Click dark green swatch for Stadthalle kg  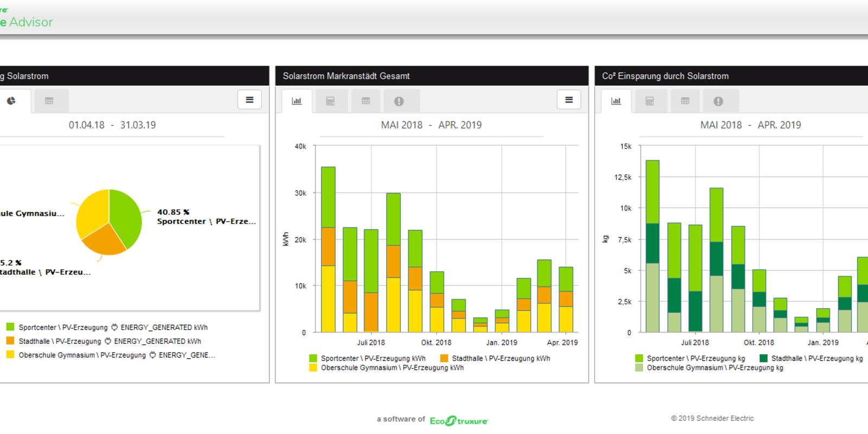[x=763, y=359]
